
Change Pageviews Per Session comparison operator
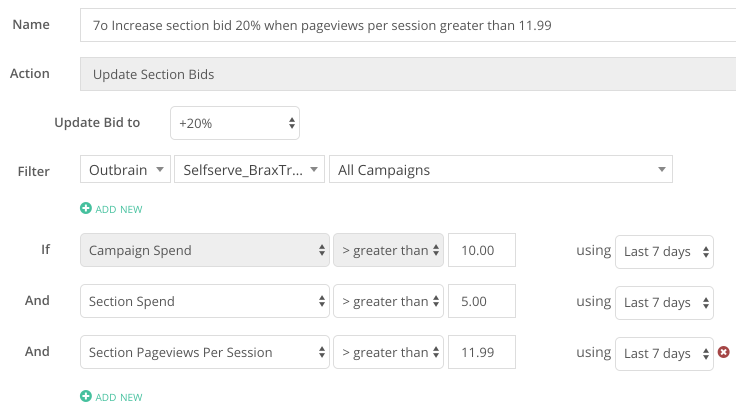[x=388, y=352]
